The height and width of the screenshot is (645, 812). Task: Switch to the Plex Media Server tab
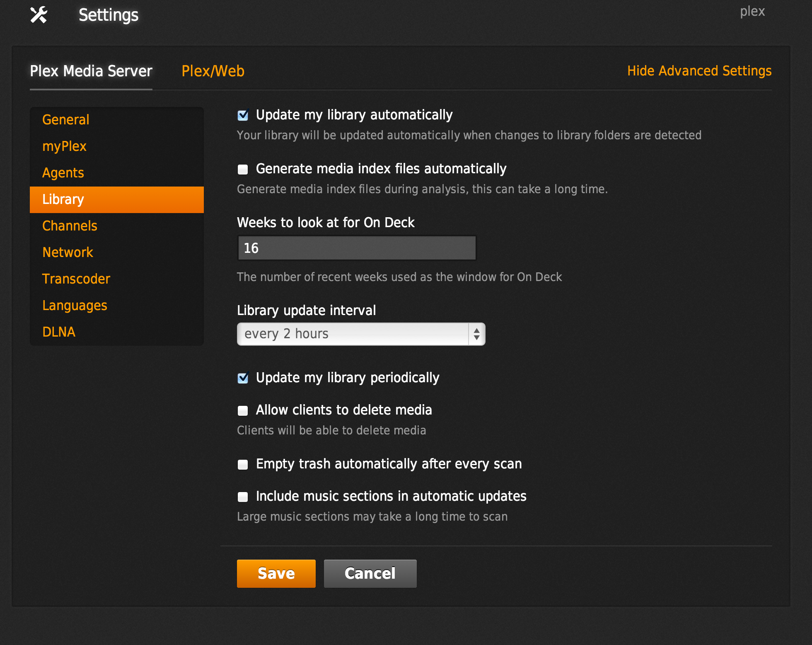(91, 71)
